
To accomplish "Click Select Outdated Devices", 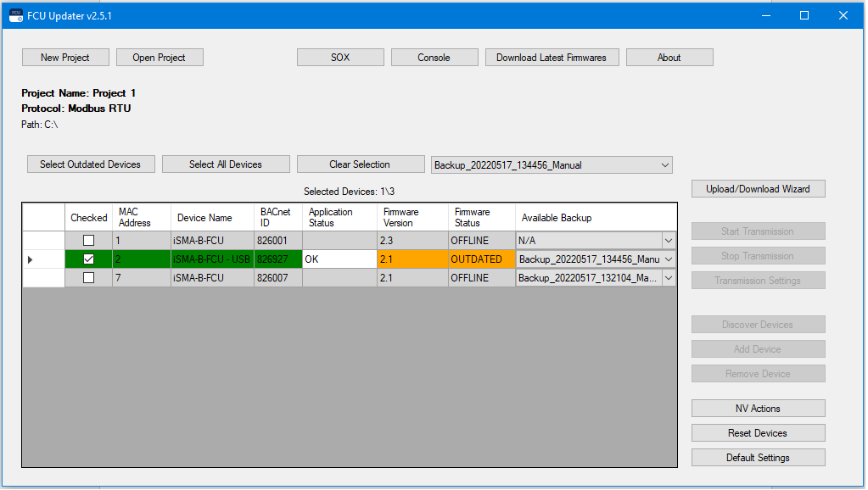I will coord(90,164).
